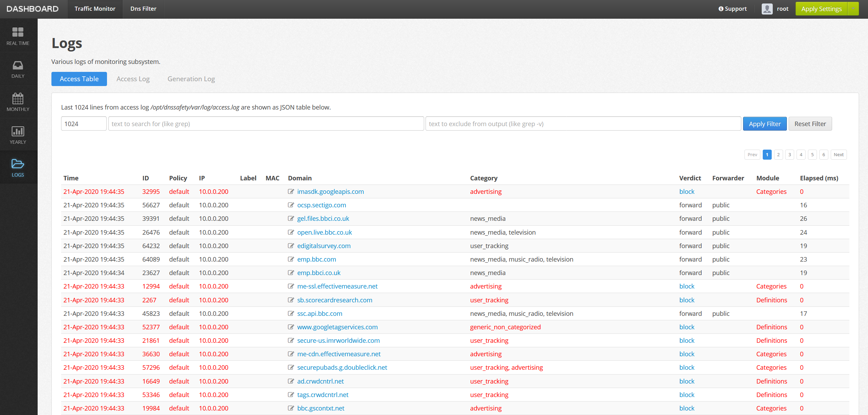Focus the text to exclude field
Viewport: 868px width, 415px height.
pos(583,124)
